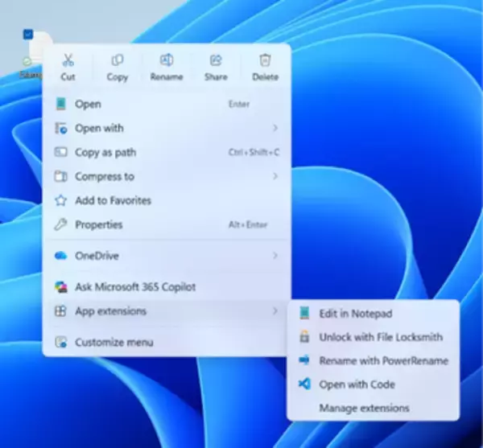Click the Properties wrench icon
Screen dimensions: 483x448
60,224
